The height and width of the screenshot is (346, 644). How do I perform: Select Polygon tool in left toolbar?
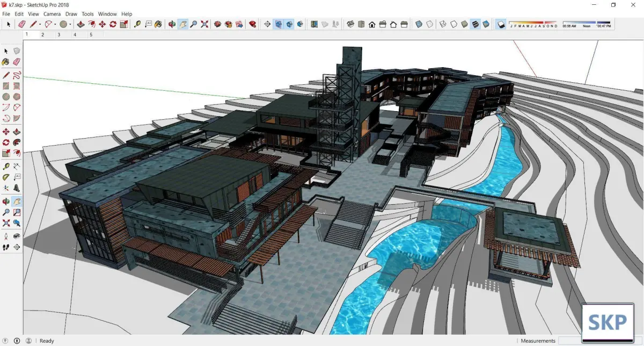point(17,97)
